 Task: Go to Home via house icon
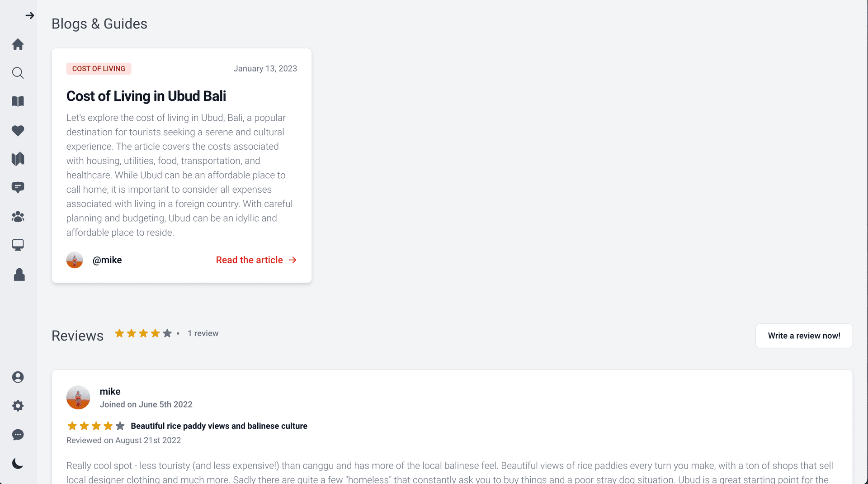click(x=18, y=44)
